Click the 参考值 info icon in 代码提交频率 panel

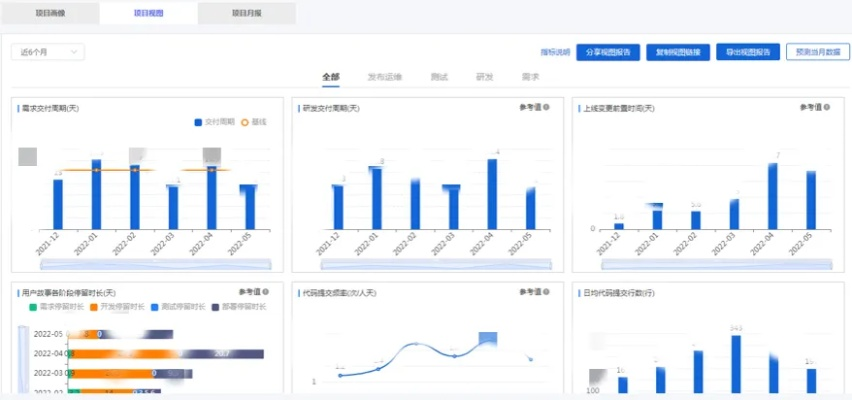(546, 291)
